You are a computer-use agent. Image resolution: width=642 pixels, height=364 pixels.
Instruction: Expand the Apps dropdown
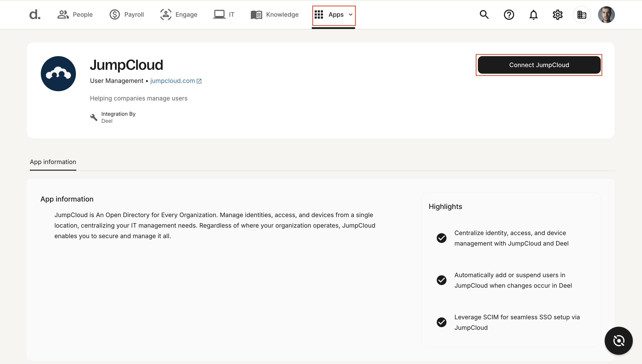point(334,15)
